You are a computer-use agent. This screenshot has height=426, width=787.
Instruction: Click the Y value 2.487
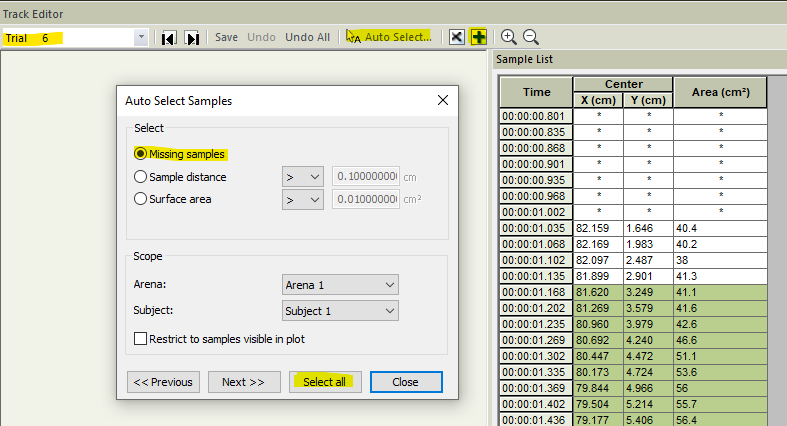point(648,260)
